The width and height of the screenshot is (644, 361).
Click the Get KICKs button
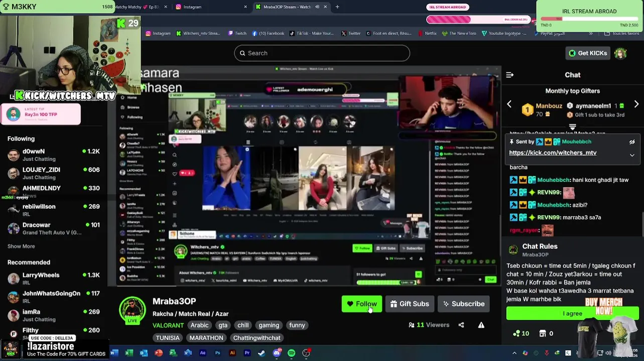point(587,53)
